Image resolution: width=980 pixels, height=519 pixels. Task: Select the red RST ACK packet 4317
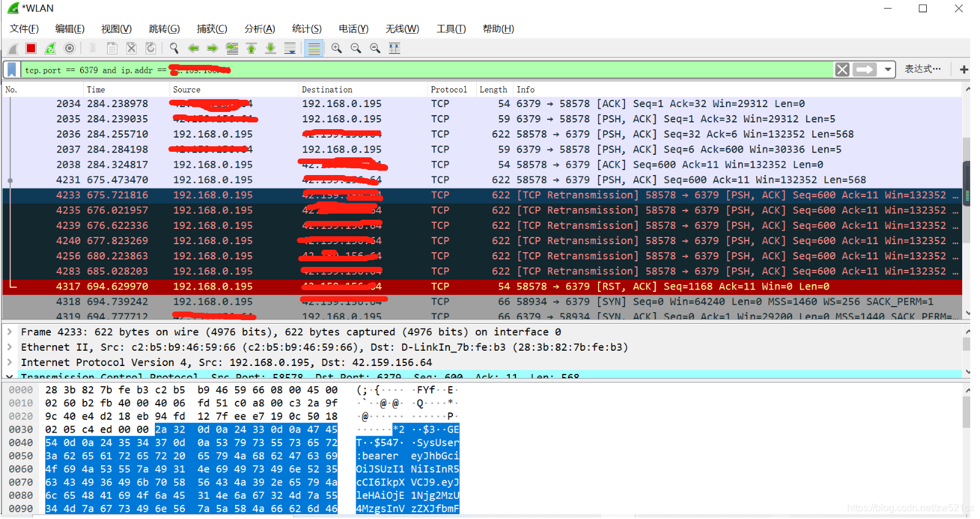point(482,286)
